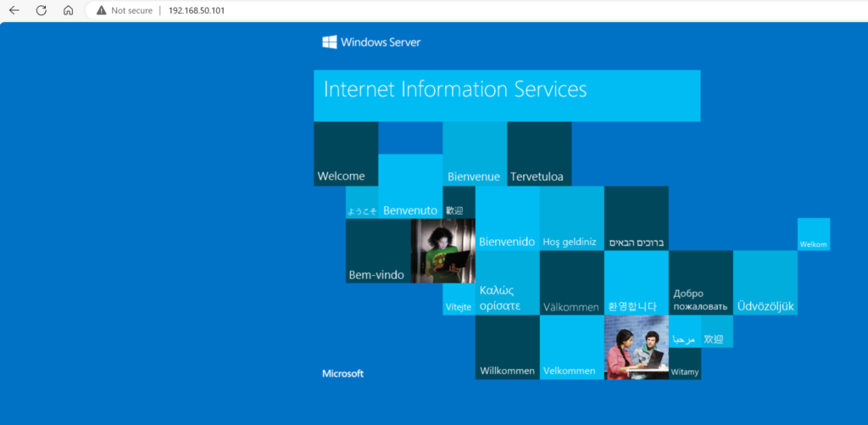868x425 pixels.
Task: Click the Bienvenue tile
Action: (475, 154)
